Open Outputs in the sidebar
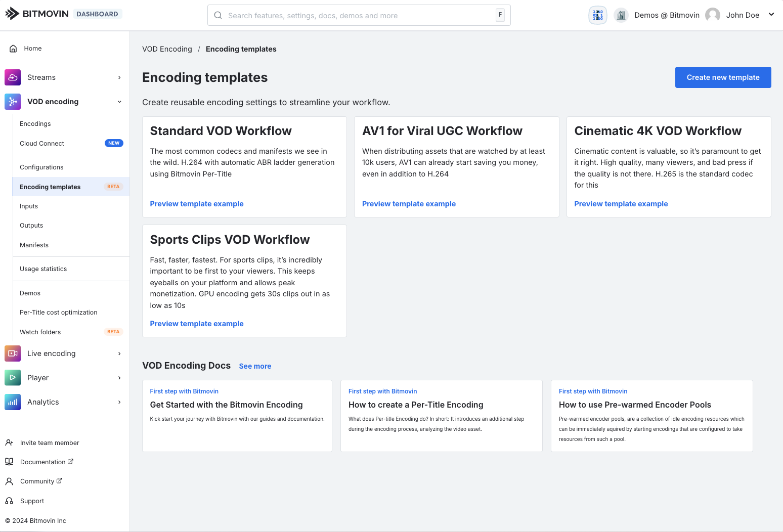 pyautogui.click(x=71, y=226)
